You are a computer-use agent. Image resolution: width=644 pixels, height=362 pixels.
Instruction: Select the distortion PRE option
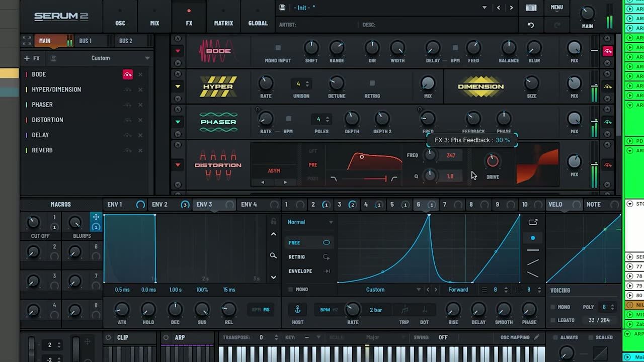[313, 165]
